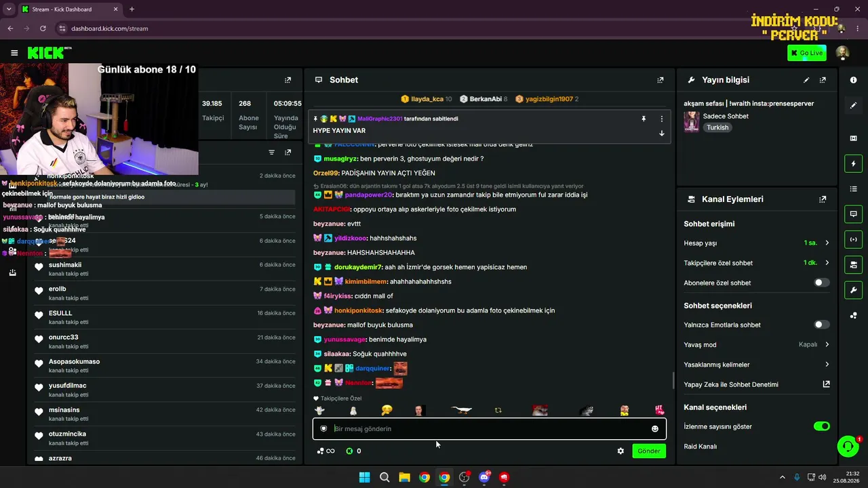Screen dimensions: 868x488
Task: Click the Kick points zero counter
Action: tap(353, 451)
